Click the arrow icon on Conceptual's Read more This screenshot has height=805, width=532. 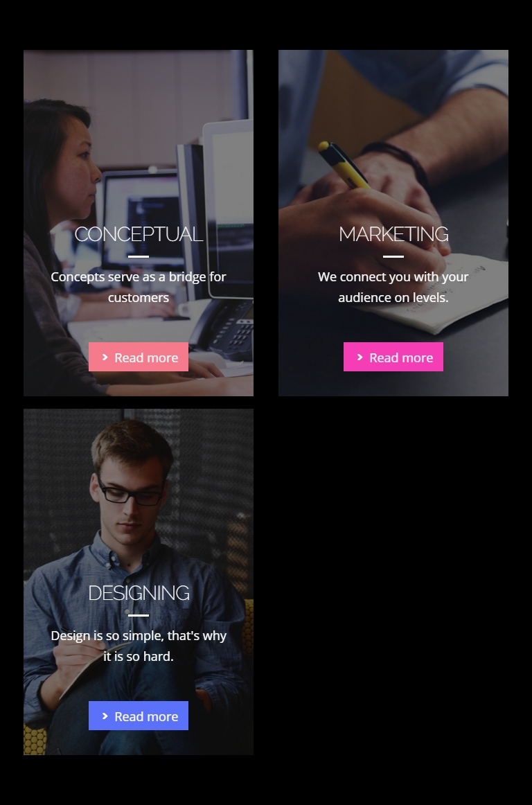click(105, 357)
